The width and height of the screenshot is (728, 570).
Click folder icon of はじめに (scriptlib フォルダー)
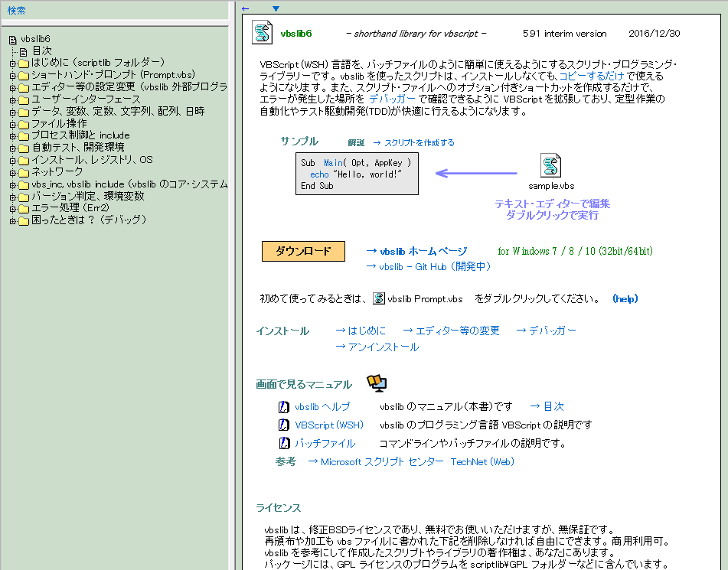tap(24, 64)
